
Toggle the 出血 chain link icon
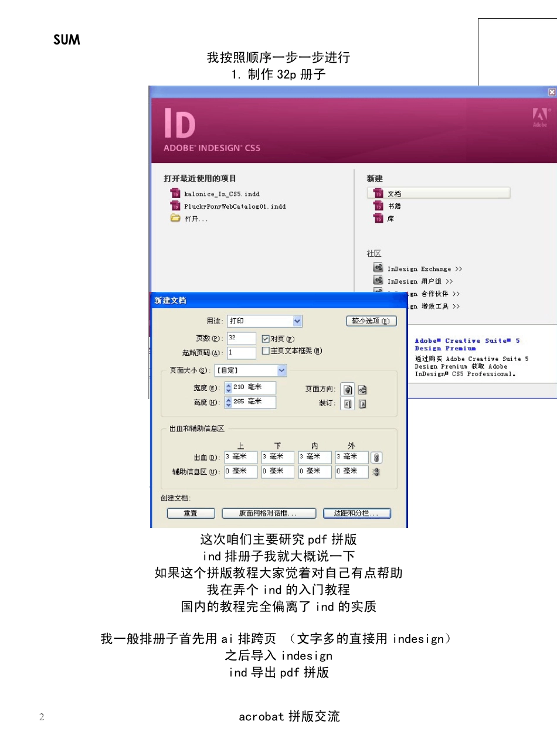376,457
